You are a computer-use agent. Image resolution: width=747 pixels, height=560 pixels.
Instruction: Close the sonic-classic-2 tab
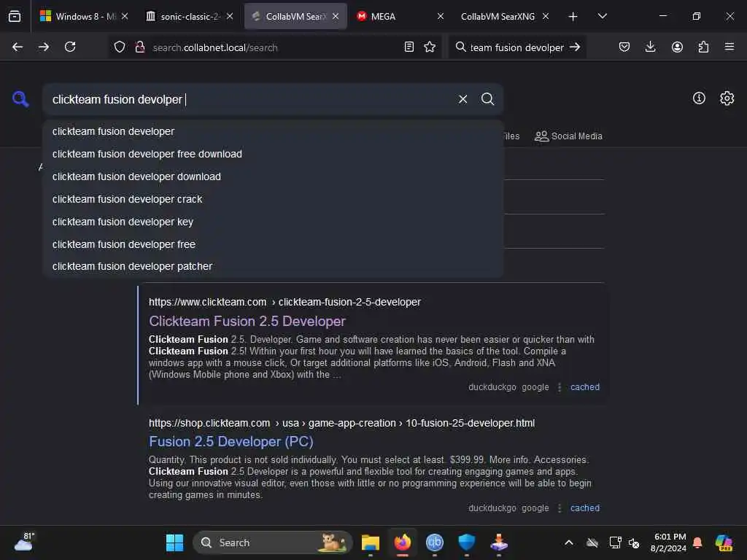pyautogui.click(x=230, y=16)
